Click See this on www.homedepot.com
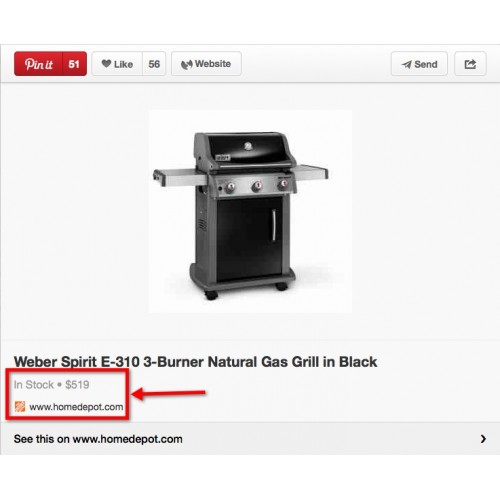The width and height of the screenshot is (500, 500). tap(98, 439)
